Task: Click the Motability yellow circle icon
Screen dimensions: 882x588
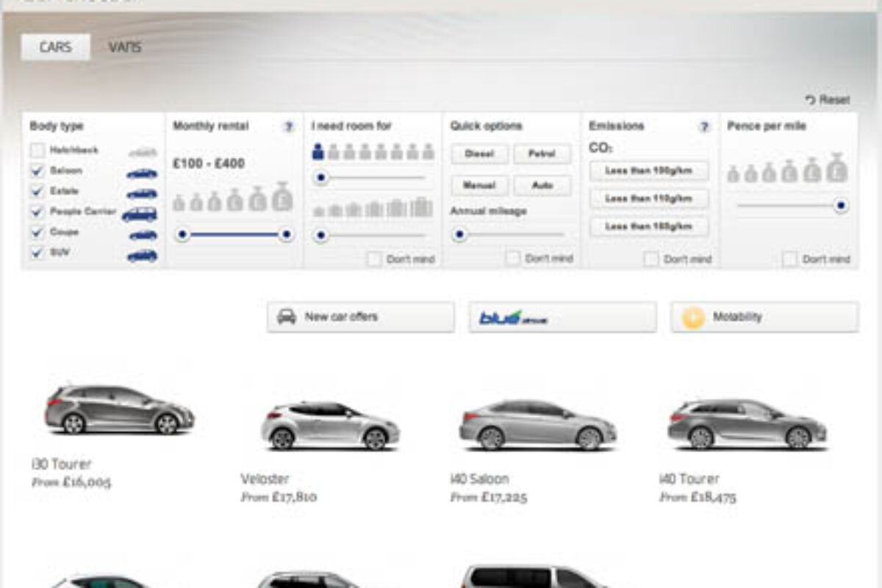Action: [693, 318]
